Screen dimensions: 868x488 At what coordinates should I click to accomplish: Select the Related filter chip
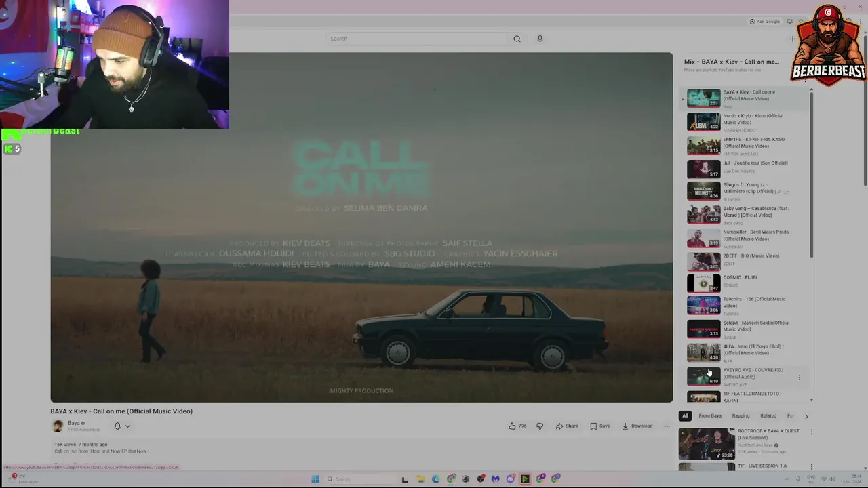tap(768, 416)
